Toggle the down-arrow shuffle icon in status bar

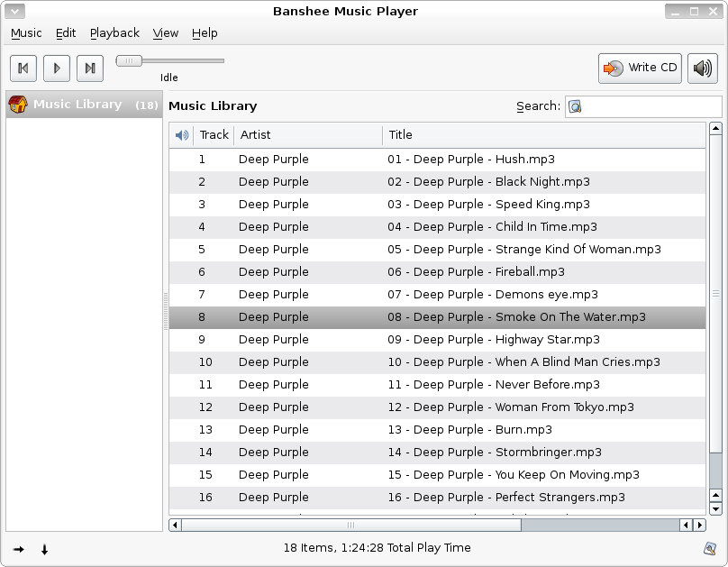click(x=44, y=550)
